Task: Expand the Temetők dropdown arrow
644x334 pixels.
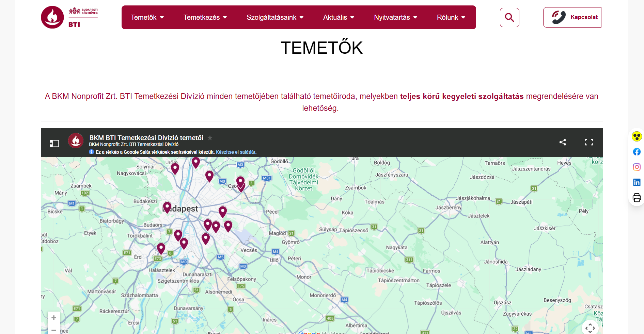Action: [x=162, y=17]
